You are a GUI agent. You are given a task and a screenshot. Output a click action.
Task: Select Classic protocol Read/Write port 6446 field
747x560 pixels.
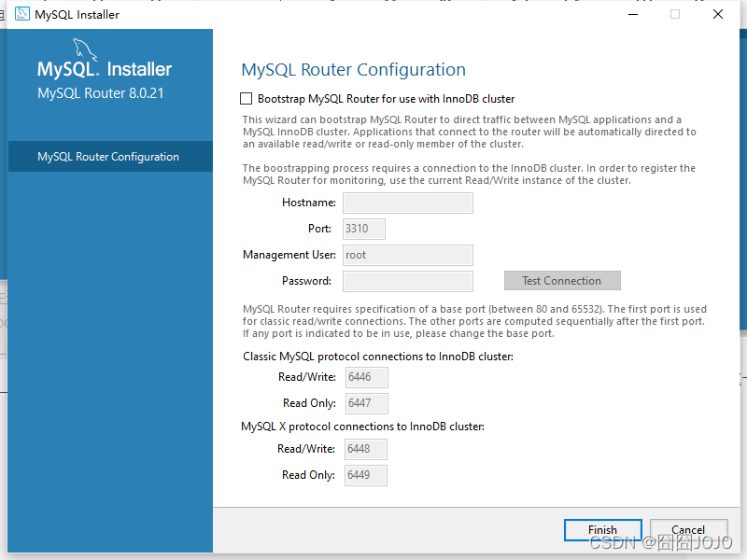366,377
